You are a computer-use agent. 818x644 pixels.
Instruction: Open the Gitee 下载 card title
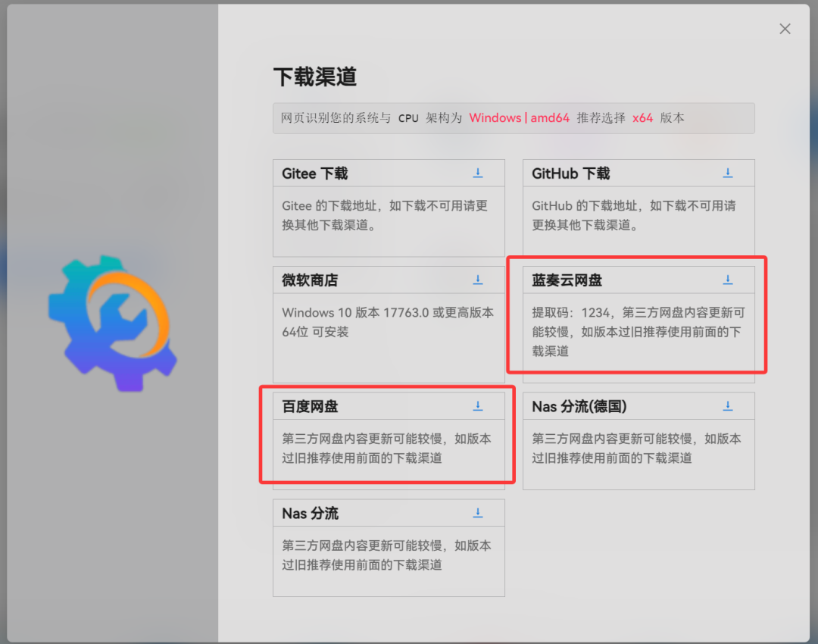[314, 174]
